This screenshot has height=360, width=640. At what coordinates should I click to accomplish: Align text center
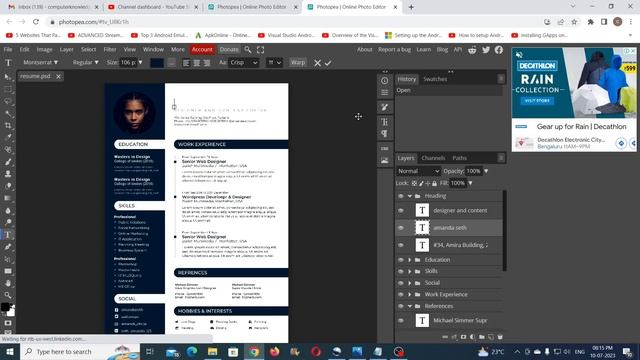(197, 63)
